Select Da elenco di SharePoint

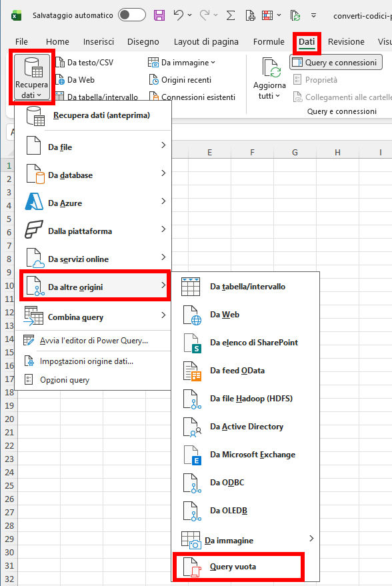(x=245, y=342)
